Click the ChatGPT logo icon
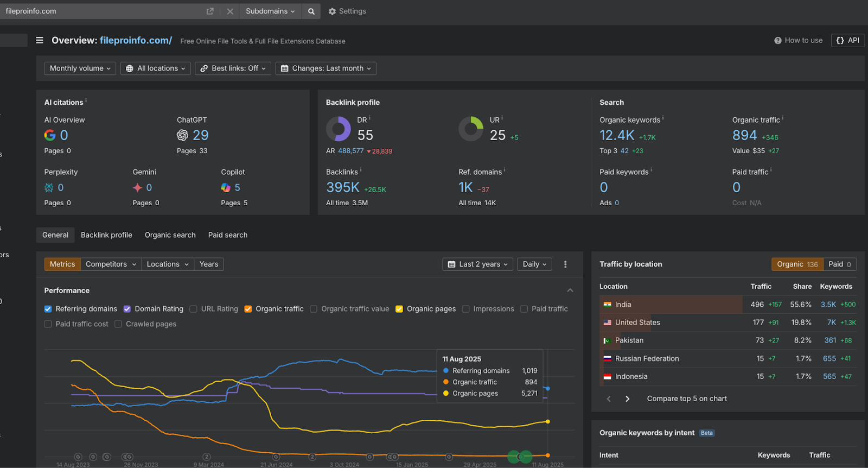The height and width of the screenshot is (468, 868). tap(182, 135)
